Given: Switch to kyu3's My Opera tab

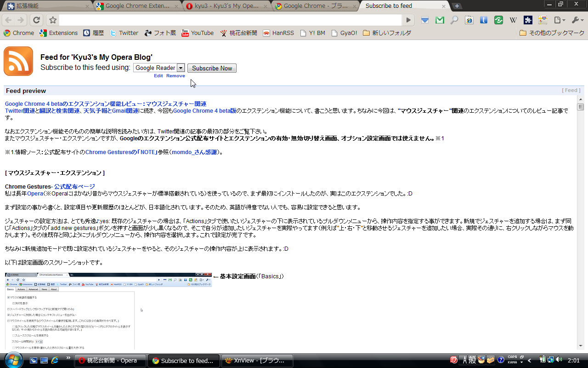Looking at the screenshot, I should pyautogui.click(x=226, y=6).
